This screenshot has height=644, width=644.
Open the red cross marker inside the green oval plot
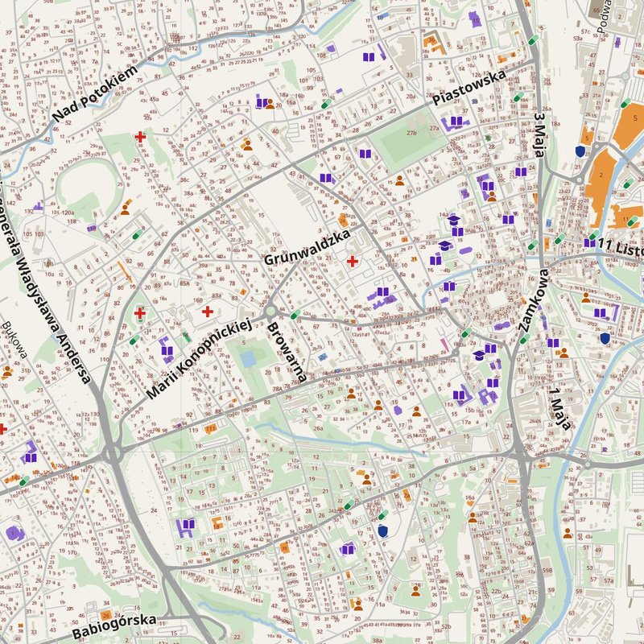coord(139,313)
